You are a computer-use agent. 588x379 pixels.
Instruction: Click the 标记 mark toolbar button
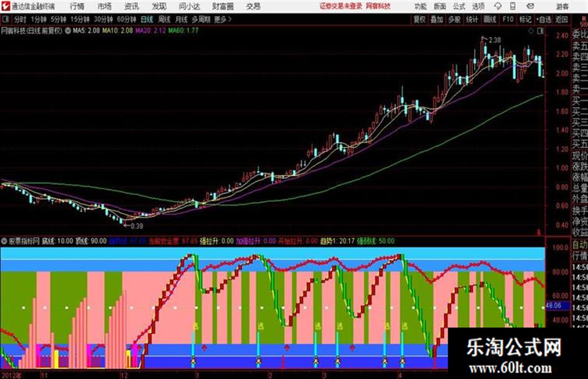point(525,19)
